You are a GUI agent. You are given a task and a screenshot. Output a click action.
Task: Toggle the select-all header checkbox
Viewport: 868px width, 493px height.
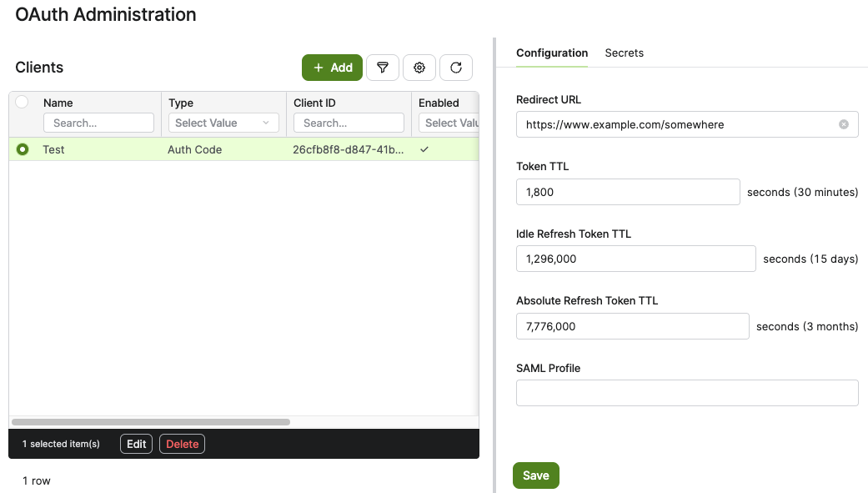pos(22,102)
